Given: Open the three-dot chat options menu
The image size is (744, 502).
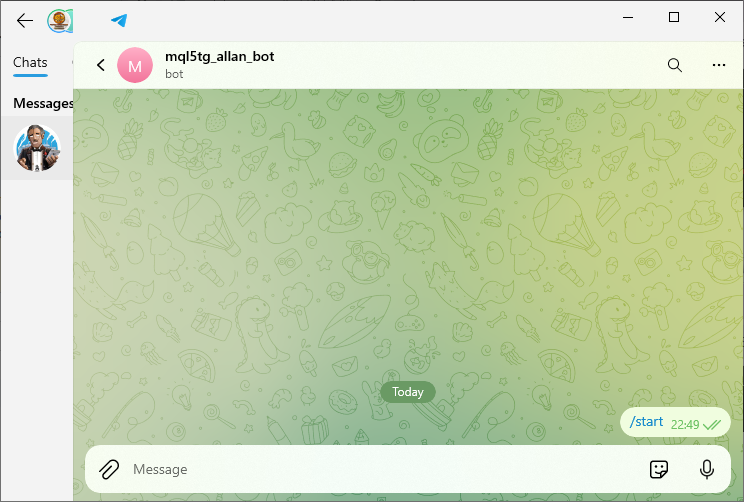Looking at the screenshot, I should 719,65.
